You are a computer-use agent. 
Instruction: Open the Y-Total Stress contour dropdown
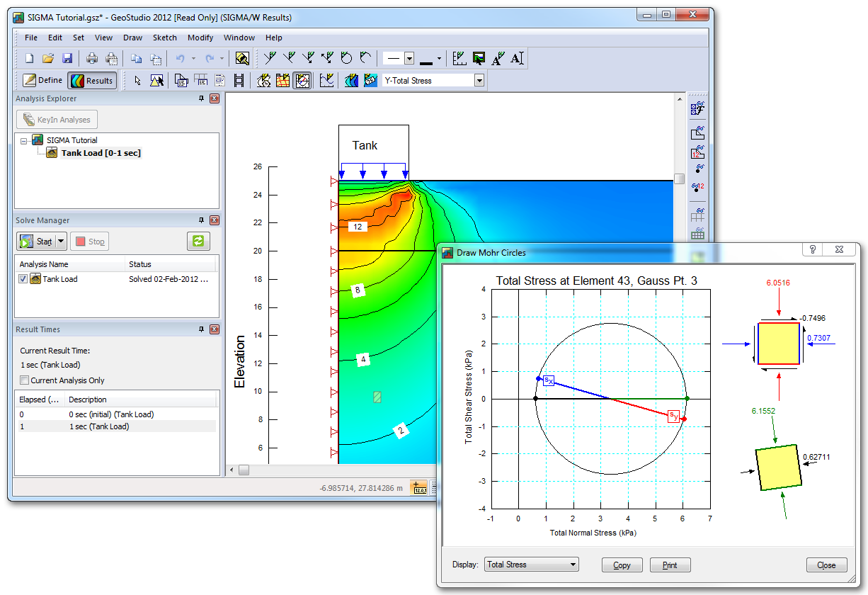[x=479, y=81]
